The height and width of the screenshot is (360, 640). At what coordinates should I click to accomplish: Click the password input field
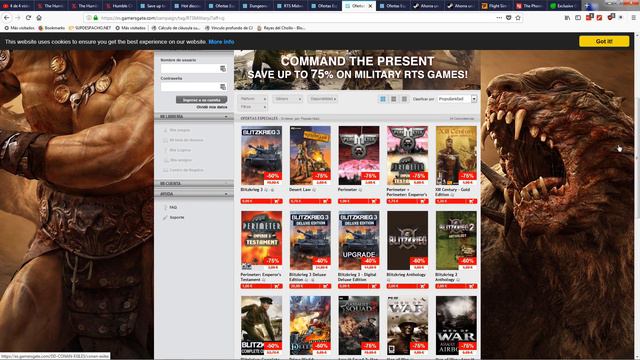[193, 87]
